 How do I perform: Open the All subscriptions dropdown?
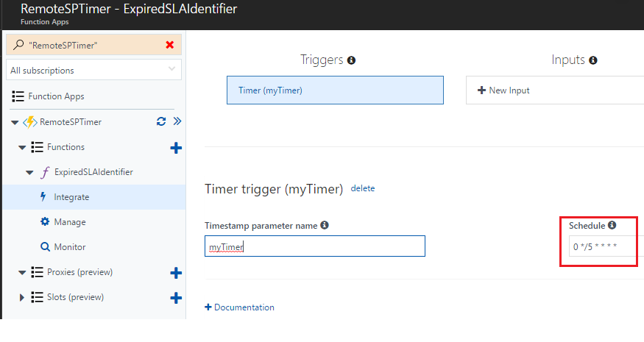click(93, 70)
